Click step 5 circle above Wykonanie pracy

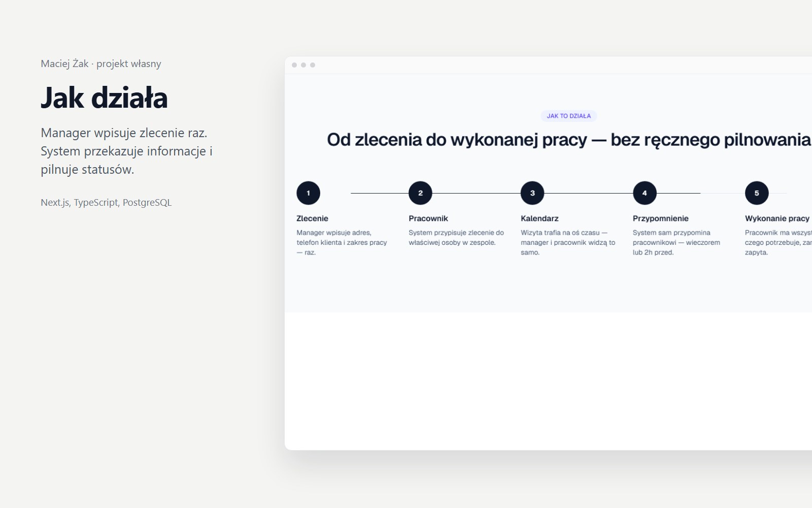coord(757,193)
